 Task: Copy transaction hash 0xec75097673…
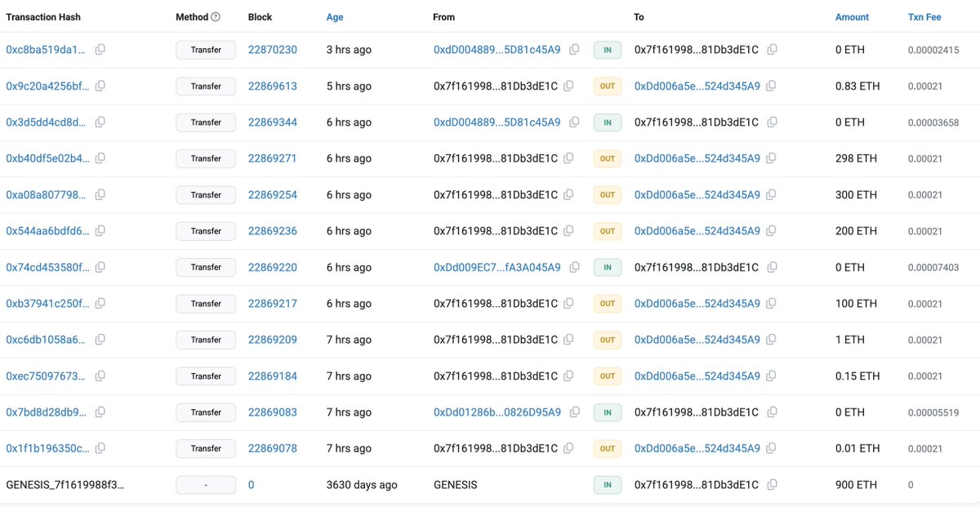100,376
